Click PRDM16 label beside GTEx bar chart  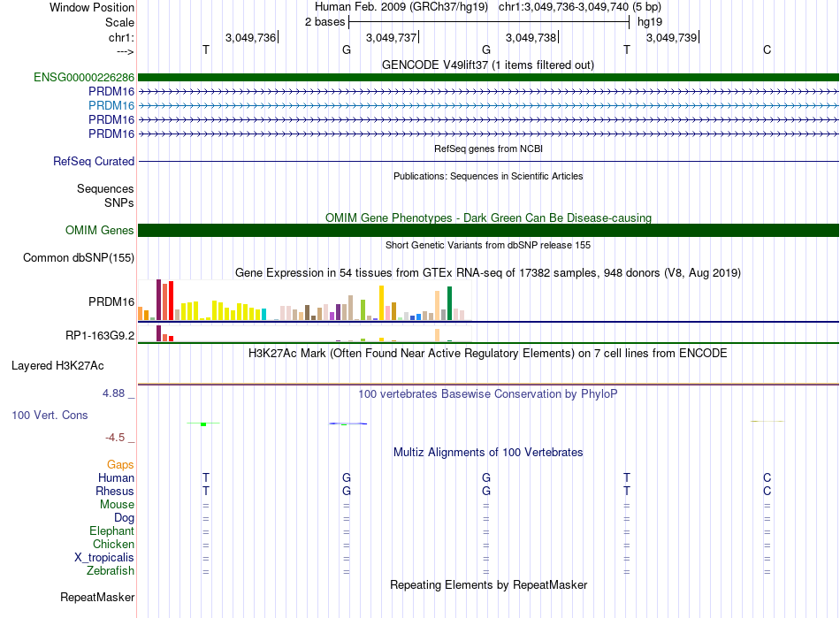(111, 301)
